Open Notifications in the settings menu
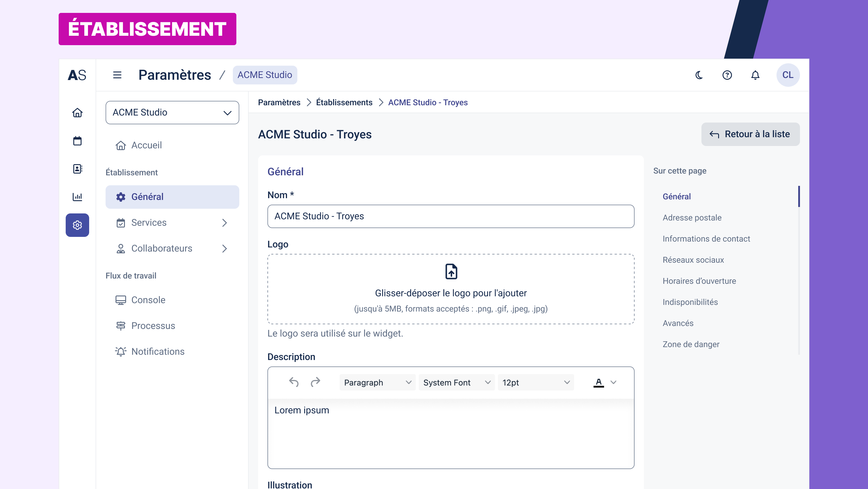Screen dimensions: 868x489 (172, 352)
